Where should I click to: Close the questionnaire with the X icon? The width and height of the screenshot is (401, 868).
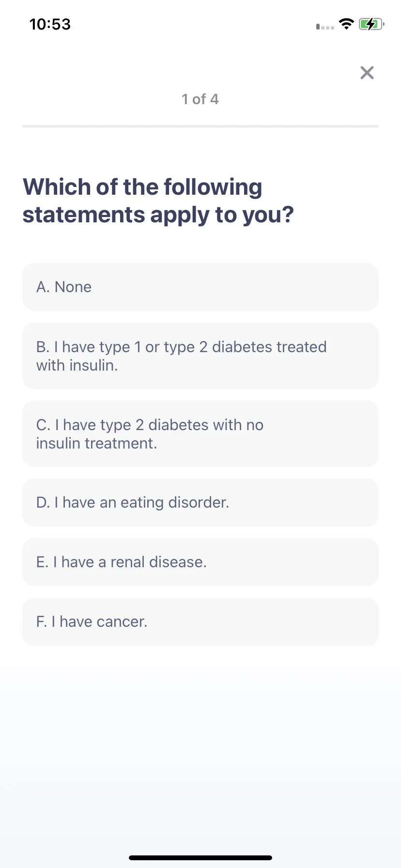click(x=367, y=73)
